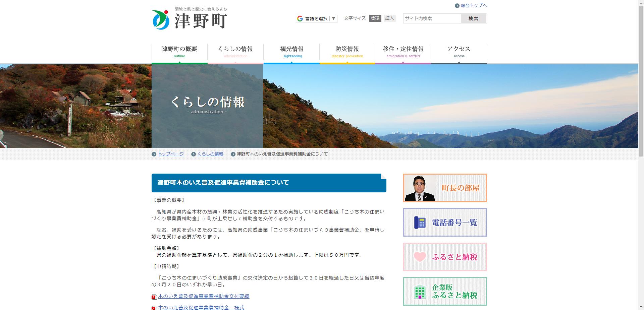Click the PDF icon beside 様式 link
The image size is (644, 310).
[154, 308]
